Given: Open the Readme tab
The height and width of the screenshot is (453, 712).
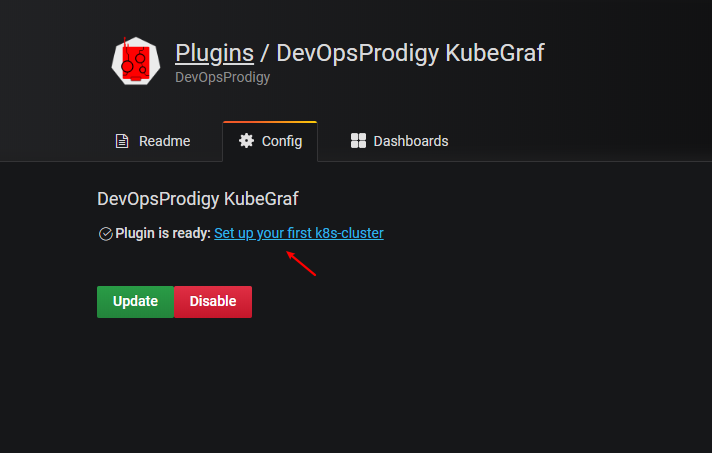Looking at the screenshot, I should tap(153, 141).
